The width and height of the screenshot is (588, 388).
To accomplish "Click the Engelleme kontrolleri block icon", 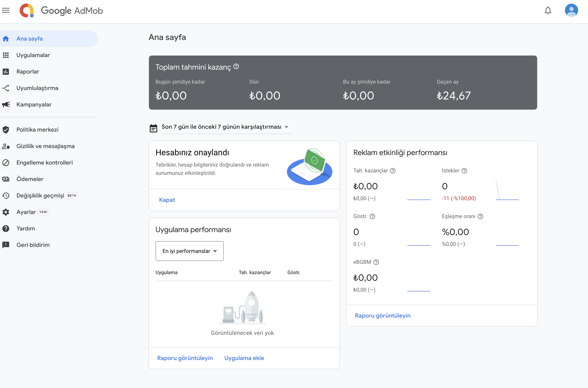I will (x=6, y=162).
